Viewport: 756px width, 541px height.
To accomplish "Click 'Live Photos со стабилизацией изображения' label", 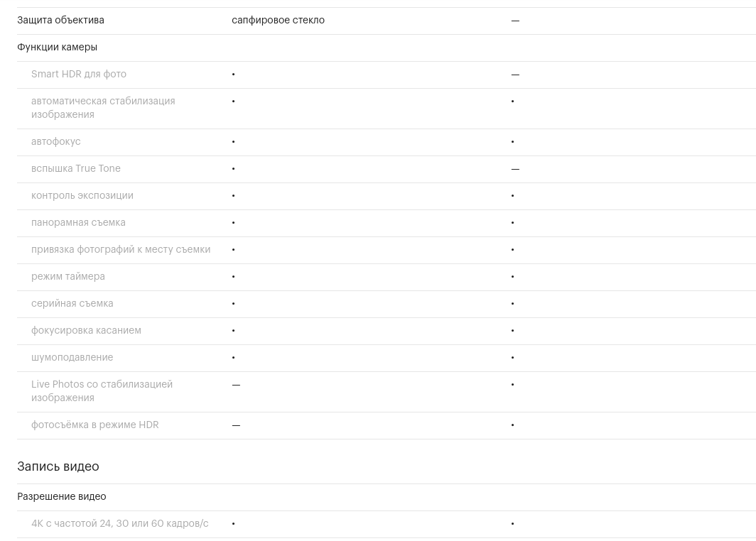I will tap(102, 391).
